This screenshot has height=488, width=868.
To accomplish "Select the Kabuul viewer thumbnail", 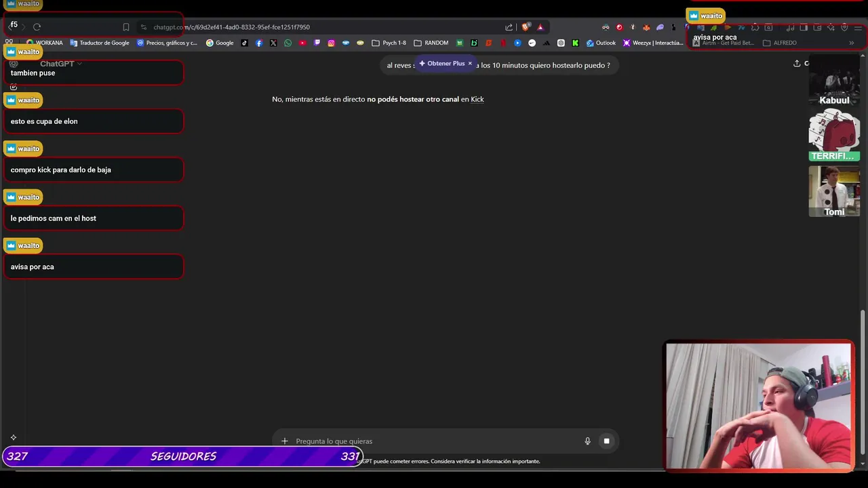I will [834, 80].
